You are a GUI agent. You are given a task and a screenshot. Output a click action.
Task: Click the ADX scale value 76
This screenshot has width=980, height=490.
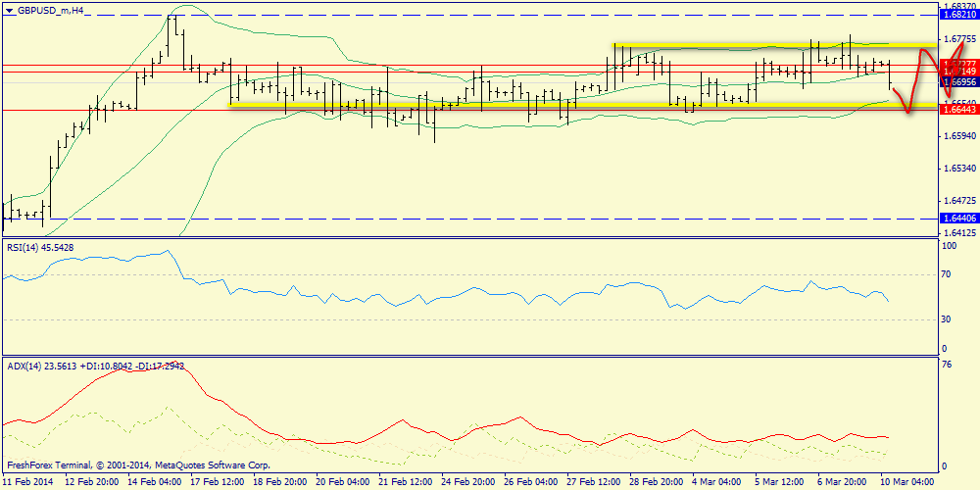coord(947,365)
